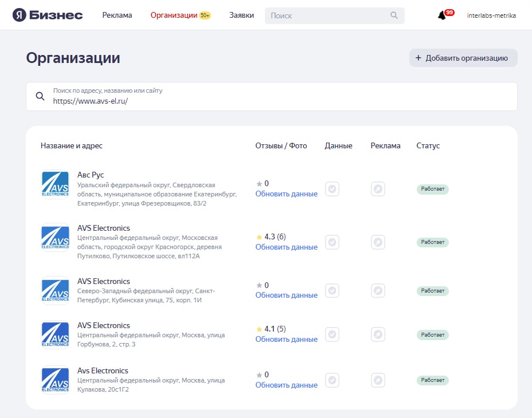The height and width of the screenshot is (418, 532).
Task: Click Обновить данные for the 4.1 rated organization
Action: click(x=287, y=340)
